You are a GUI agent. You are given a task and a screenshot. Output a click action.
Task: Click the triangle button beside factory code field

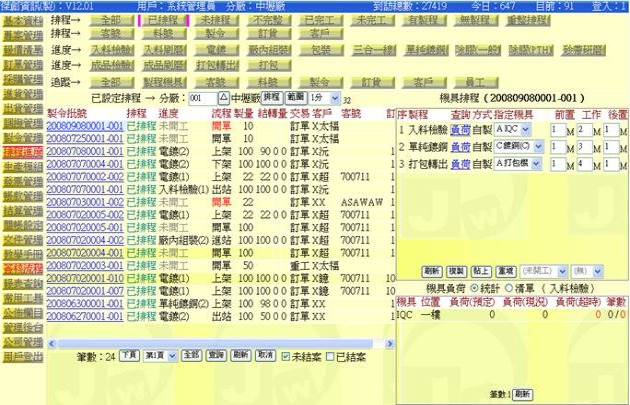click(223, 98)
